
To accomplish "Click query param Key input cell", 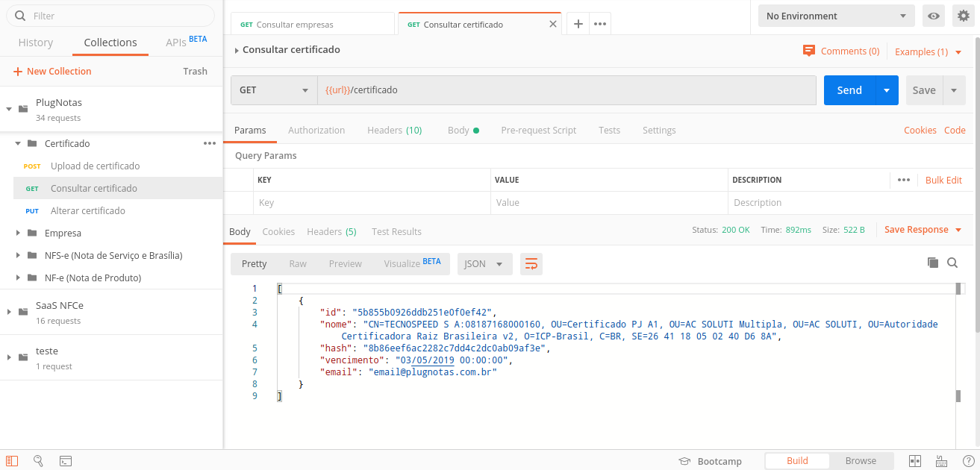I will pyautogui.click(x=372, y=203).
